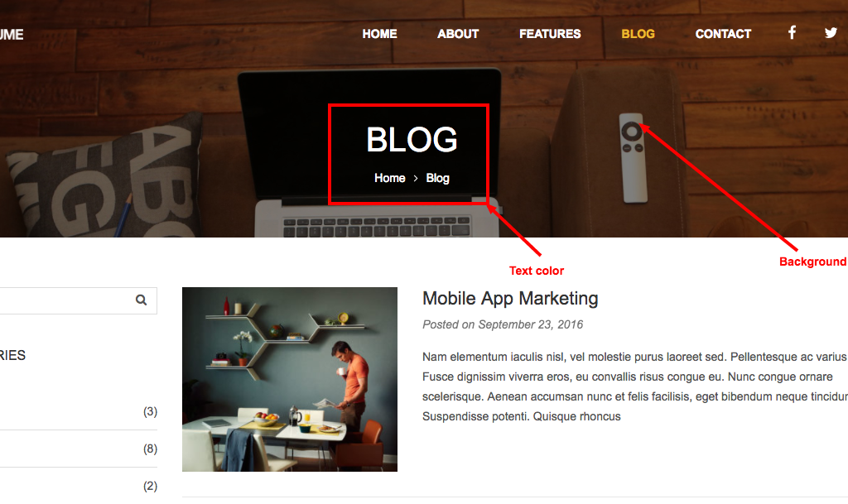848x504 pixels.
Task: Click the partial site logo at top left
Action: (x=12, y=35)
